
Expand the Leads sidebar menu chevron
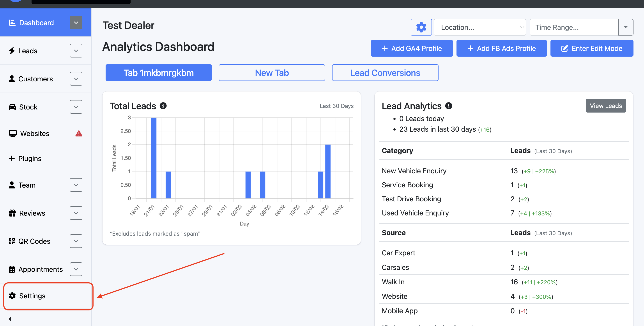click(76, 51)
